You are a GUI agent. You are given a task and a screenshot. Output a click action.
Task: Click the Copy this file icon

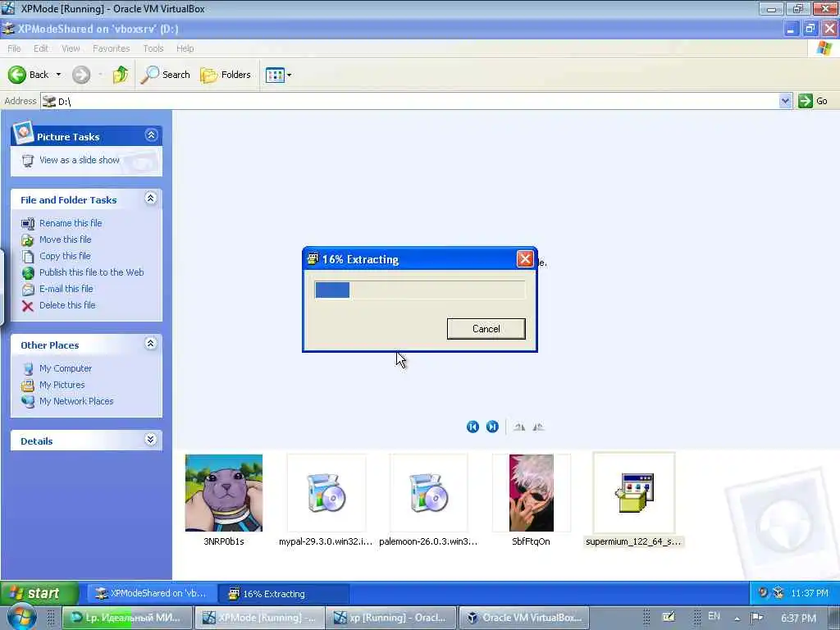tap(28, 257)
